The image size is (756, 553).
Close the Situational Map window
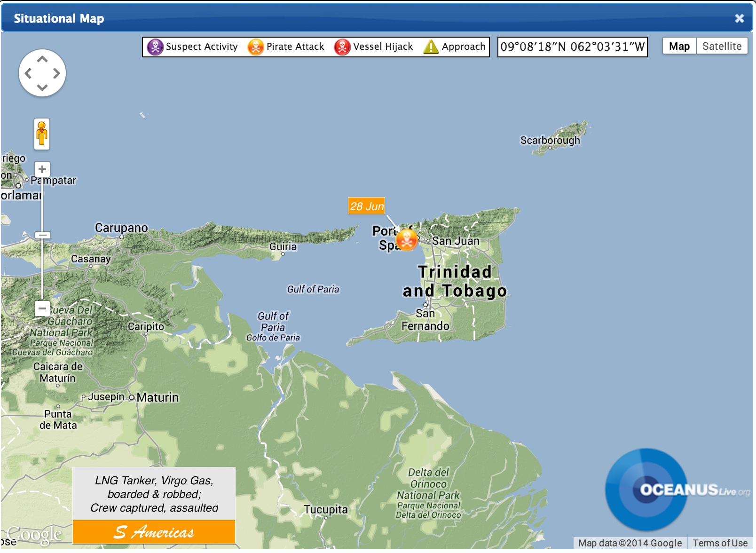(740, 18)
